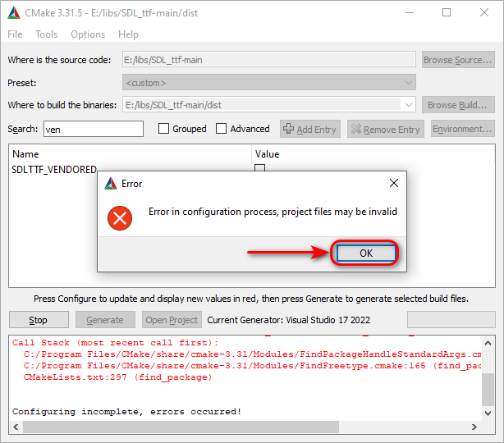Click the plus icon on Add Entry
The width and height of the screenshot is (504, 443).
tap(288, 129)
